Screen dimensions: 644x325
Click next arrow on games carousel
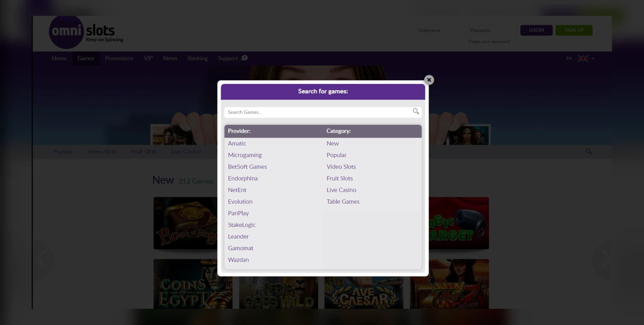click(x=605, y=260)
